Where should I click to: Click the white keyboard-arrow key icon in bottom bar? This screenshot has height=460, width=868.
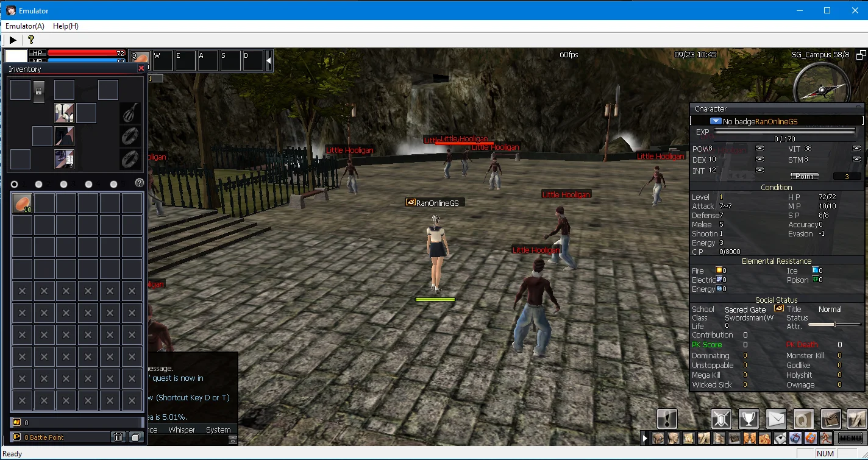pos(780,438)
